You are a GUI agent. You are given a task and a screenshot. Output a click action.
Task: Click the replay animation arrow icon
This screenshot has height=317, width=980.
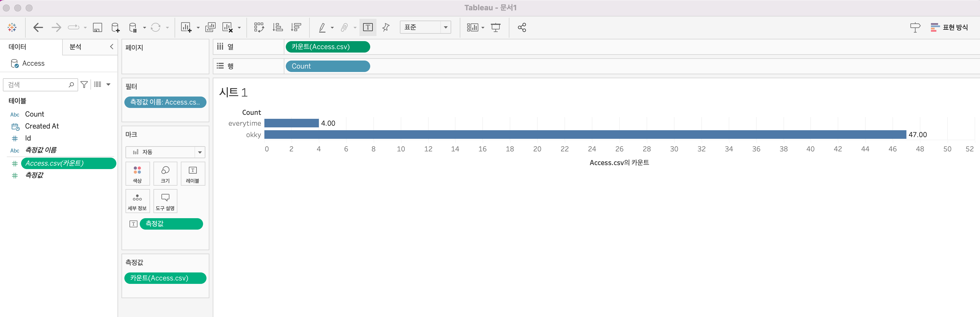(73, 27)
